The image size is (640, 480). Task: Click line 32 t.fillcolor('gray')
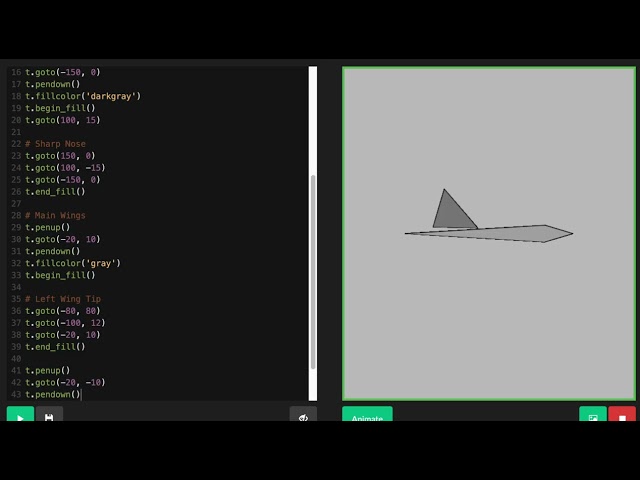pyautogui.click(x=73, y=263)
